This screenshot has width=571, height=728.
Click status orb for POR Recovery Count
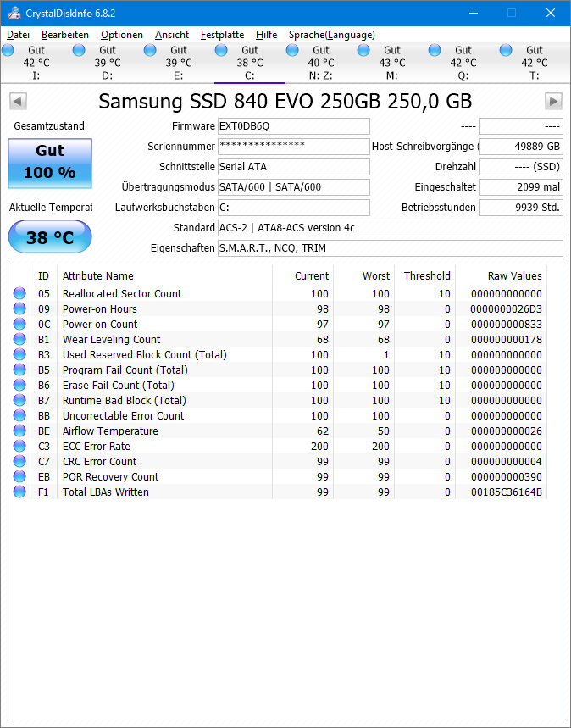19,477
